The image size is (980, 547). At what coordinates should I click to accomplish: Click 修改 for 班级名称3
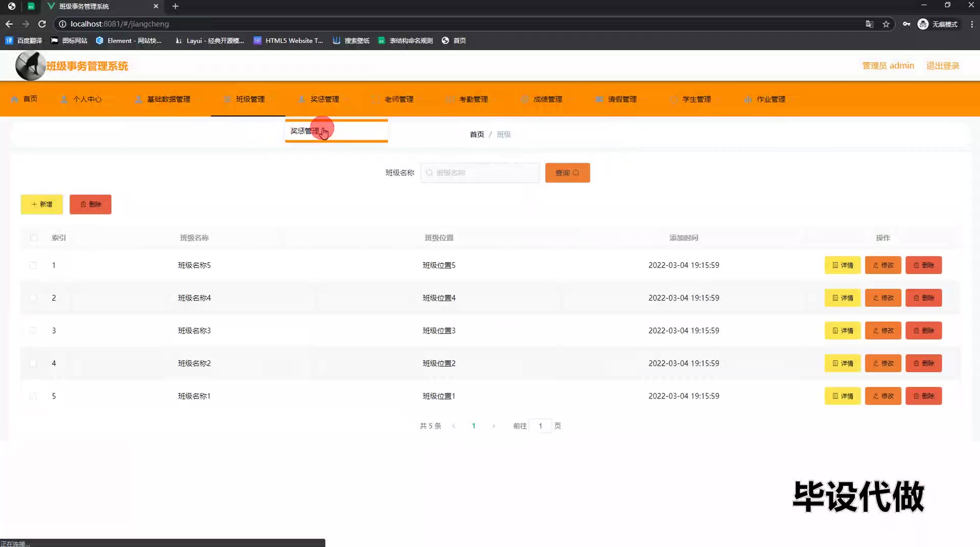click(x=883, y=331)
